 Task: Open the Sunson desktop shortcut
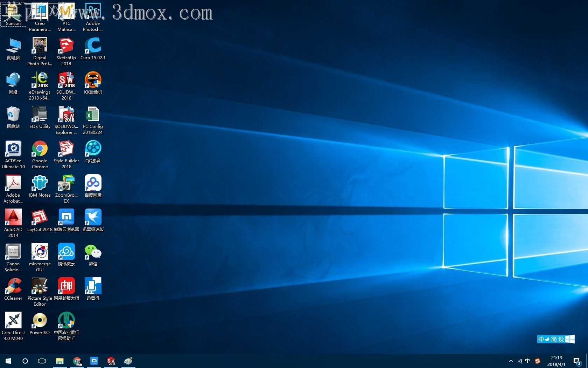point(13,14)
